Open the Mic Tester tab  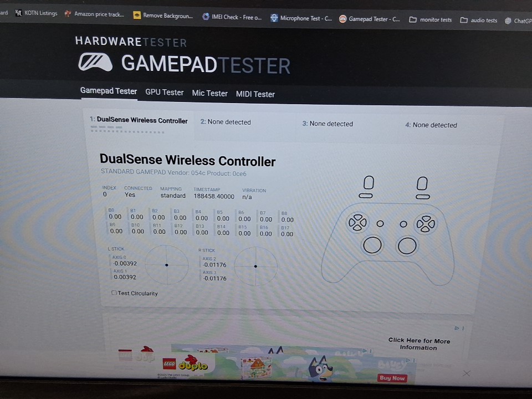coord(209,93)
